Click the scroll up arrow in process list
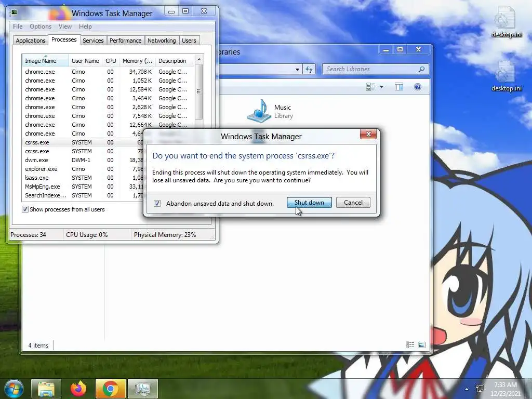 tap(199, 59)
